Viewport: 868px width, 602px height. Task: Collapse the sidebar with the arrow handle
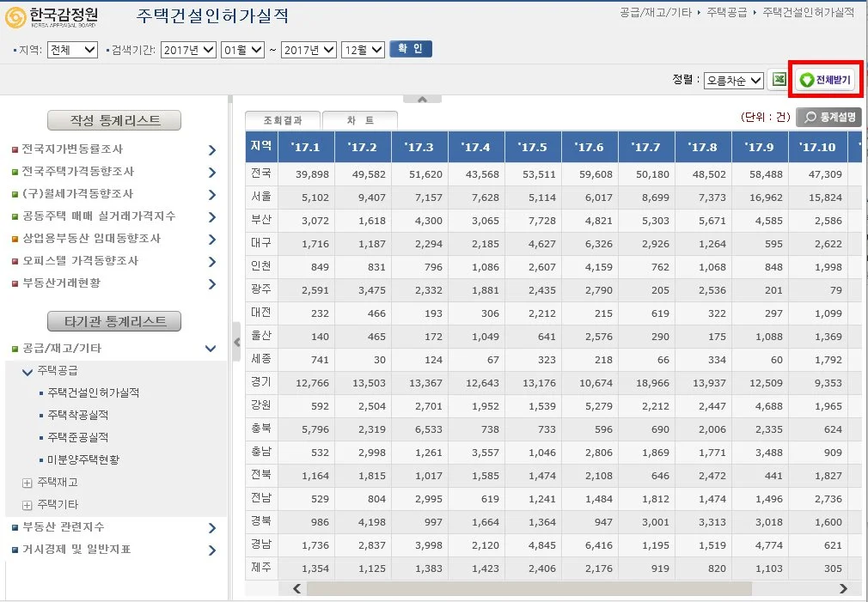tap(237, 341)
